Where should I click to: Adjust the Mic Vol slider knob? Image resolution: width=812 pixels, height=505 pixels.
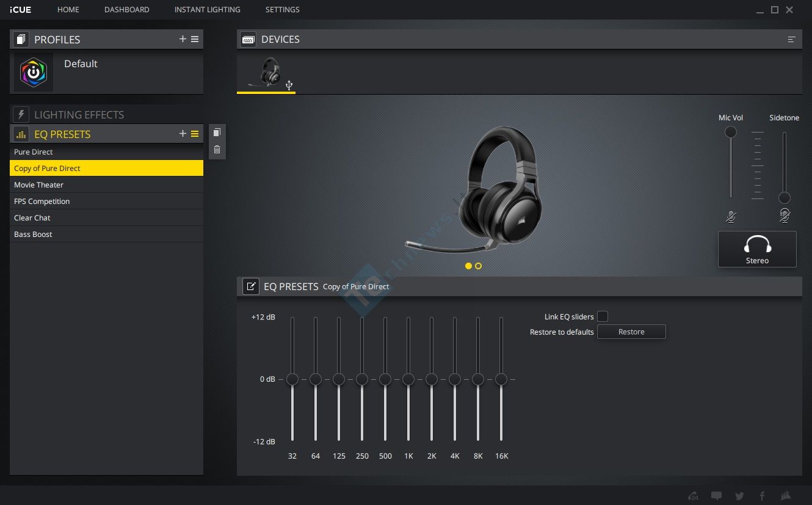730,133
